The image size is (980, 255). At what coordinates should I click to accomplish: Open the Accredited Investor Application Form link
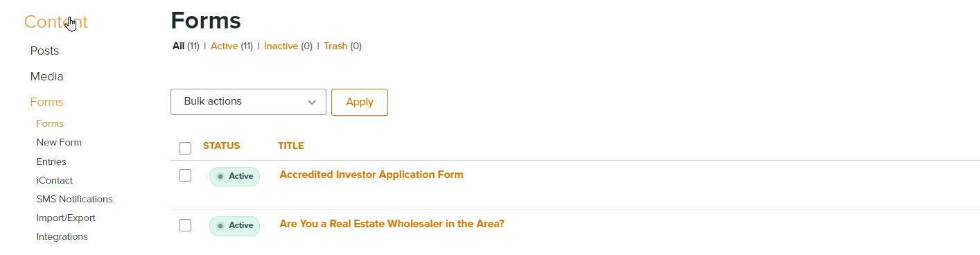point(371,175)
